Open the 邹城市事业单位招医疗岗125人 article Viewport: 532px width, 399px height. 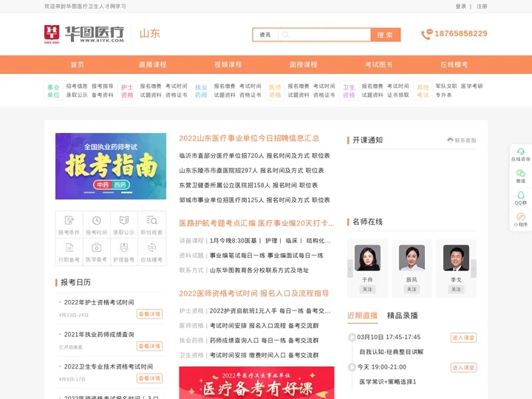254,200
